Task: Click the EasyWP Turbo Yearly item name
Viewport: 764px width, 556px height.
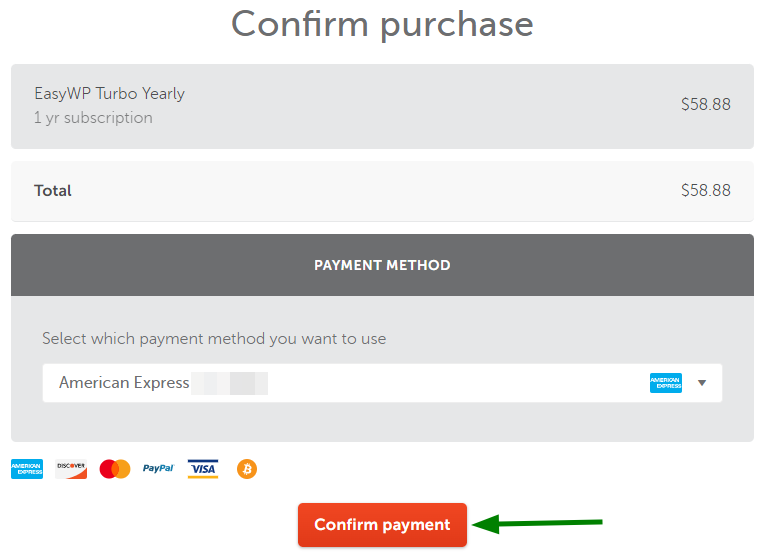Action: (110, 94)
